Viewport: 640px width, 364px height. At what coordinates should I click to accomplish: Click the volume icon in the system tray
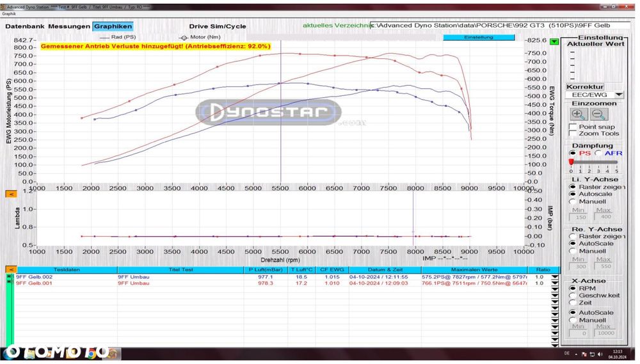tap(601, 354)
